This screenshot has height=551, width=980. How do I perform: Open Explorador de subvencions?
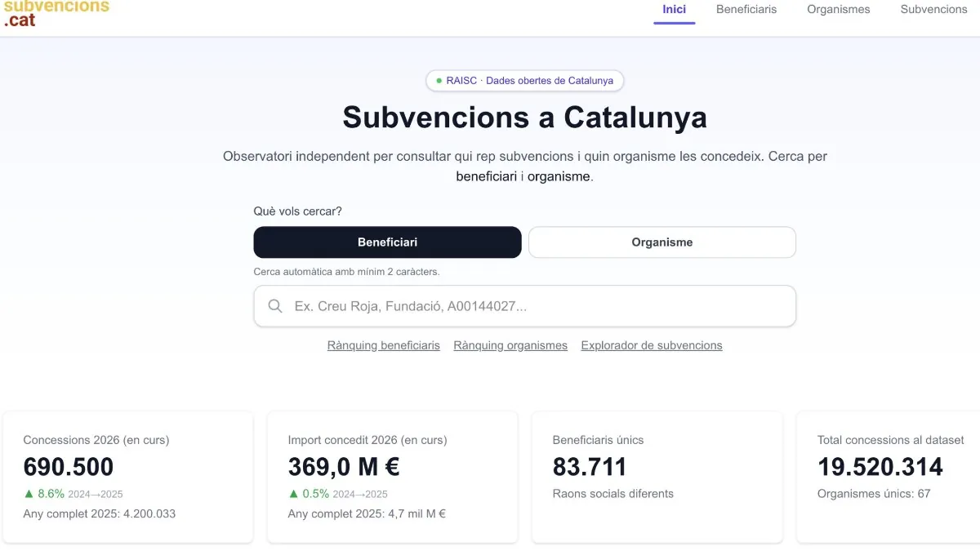[x=651, y=345]
